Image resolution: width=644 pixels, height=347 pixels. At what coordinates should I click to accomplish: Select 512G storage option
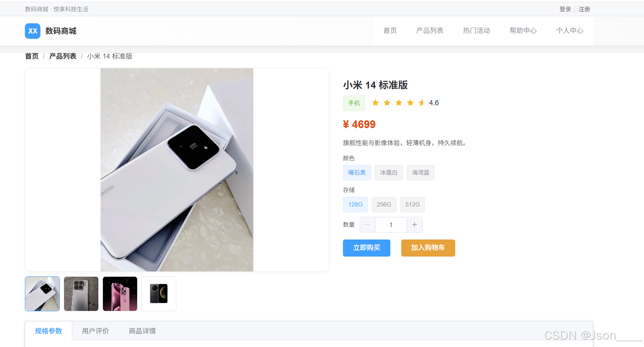click(x=413, y=205)
